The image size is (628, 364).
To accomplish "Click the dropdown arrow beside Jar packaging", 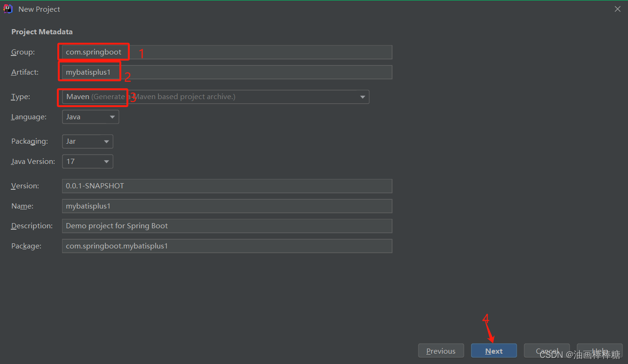I will (106, 141).
